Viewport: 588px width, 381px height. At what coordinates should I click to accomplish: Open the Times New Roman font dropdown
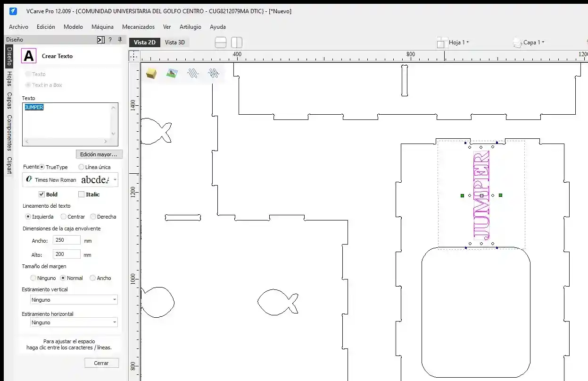[115, 180]
